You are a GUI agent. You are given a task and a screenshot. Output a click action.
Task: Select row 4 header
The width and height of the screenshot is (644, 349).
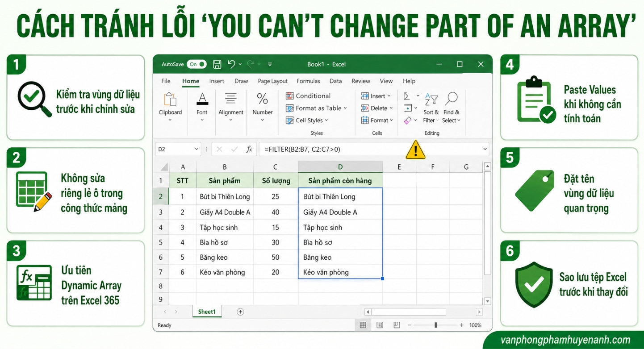(161, 228)
